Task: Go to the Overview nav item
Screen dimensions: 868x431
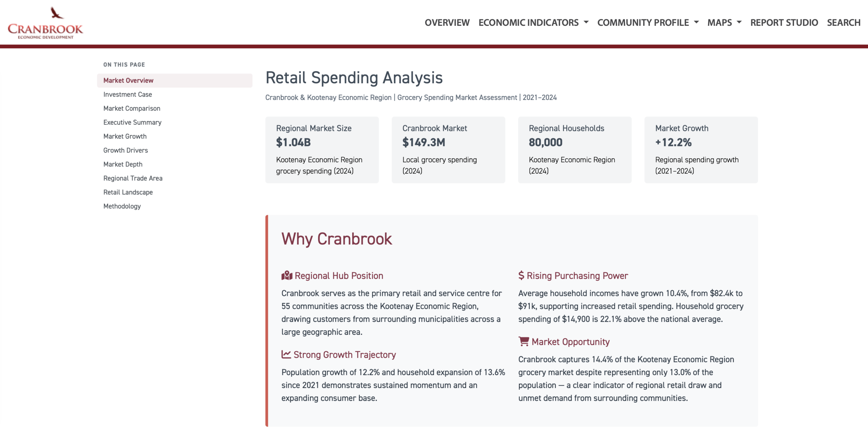Action: click(447, 23)
